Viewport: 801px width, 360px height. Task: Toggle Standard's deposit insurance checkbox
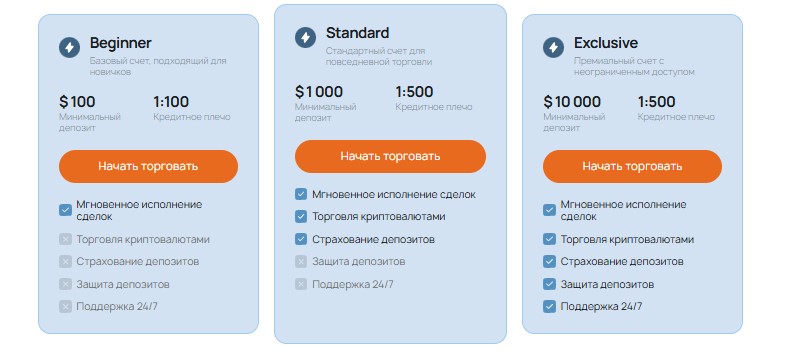coord(301,239)
